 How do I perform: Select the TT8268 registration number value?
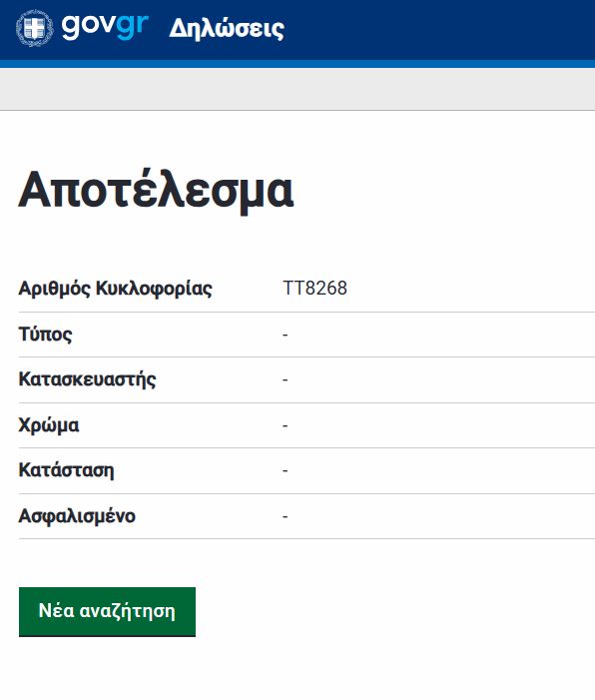314,288
